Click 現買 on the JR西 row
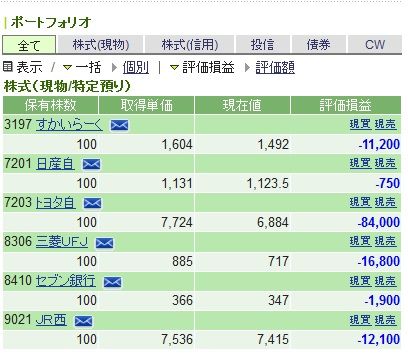The width and height of the screenshot is (408, 364). pos(360,320)
